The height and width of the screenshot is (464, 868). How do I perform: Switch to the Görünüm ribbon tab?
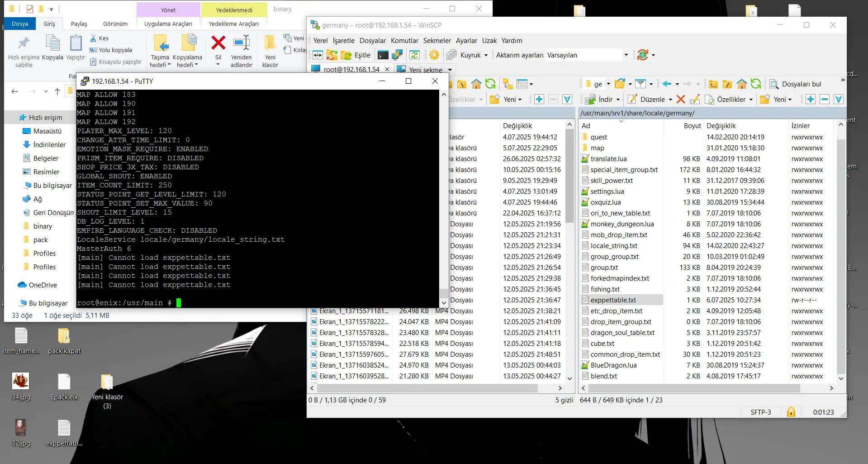pyautogui.click(x=115, y=24)
